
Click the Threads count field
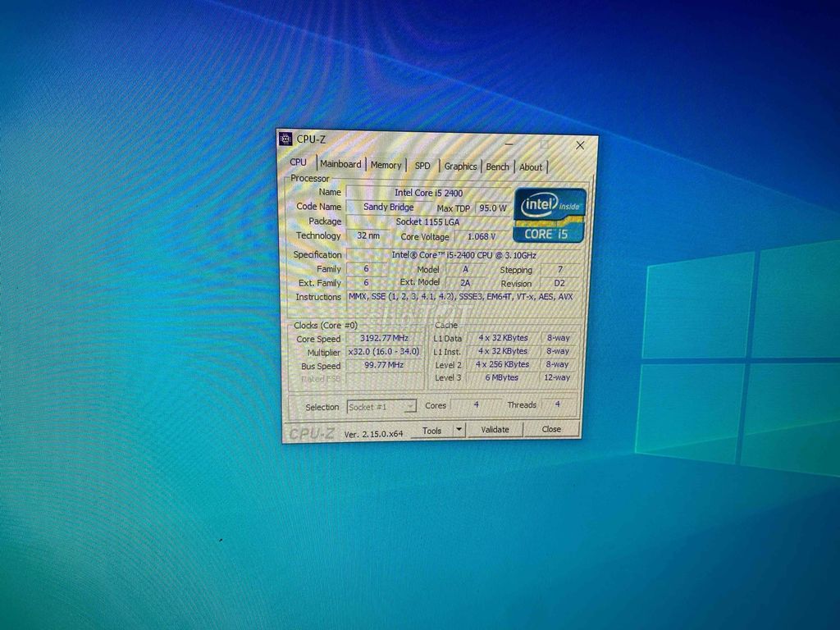[x=558, y=404]
